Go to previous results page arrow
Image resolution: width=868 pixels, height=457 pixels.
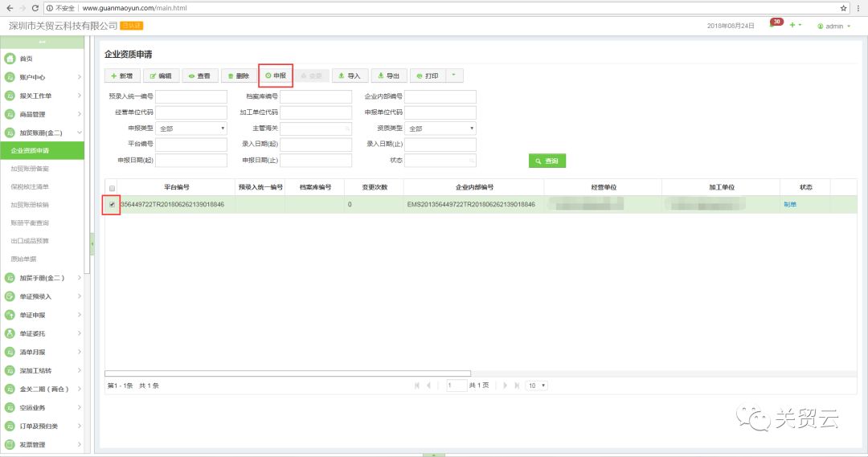(x=428, y=385)
